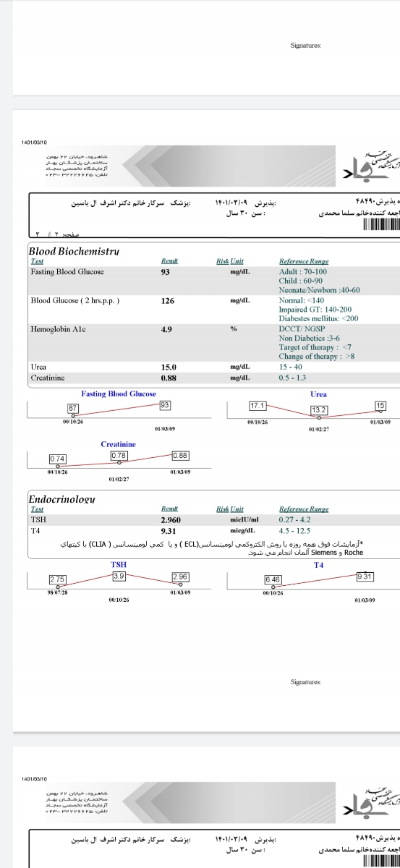Screen dimensions: 400x868
Task: Select the Endocrinology section heading
Action: pyautogui.click(x=61, y=499)
